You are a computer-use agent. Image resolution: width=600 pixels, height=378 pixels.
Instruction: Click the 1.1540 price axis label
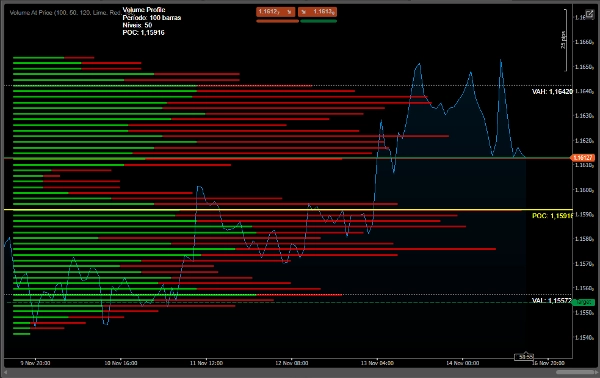[x=584, y=337]
